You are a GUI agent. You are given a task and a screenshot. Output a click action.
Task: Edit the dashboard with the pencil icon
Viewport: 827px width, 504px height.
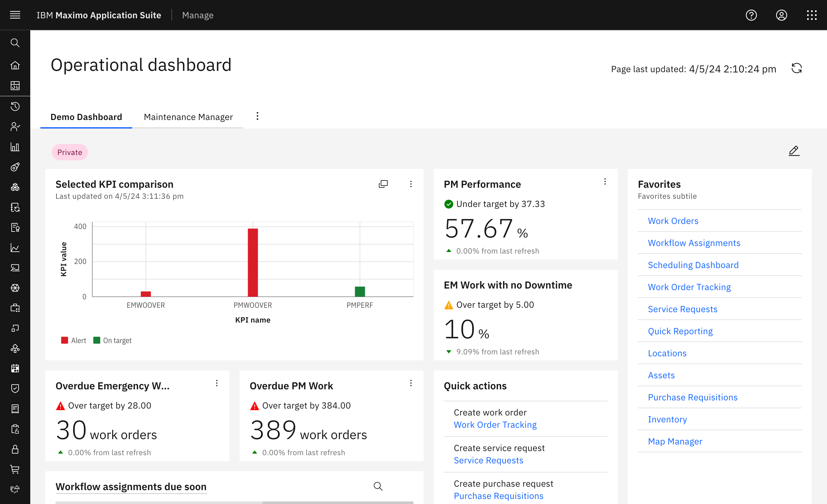pyautogui.click(x=794, y=151)
